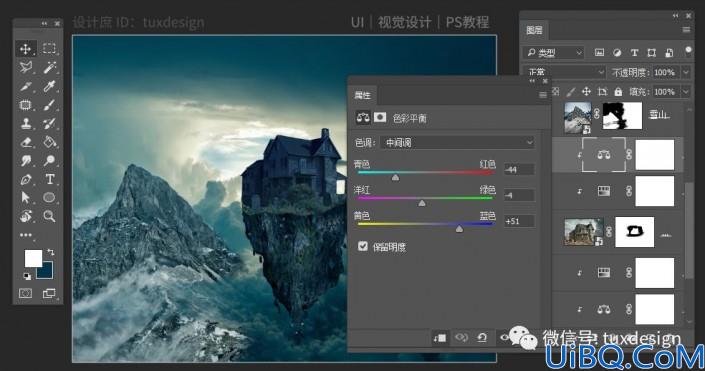
Task: Click the yellow-blue value field showing +51
Action: point(519,221)
